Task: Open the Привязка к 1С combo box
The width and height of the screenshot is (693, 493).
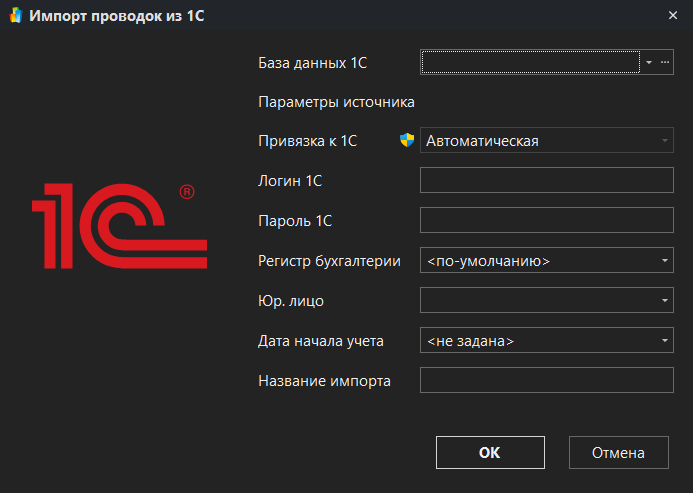Action: (547, 141)
